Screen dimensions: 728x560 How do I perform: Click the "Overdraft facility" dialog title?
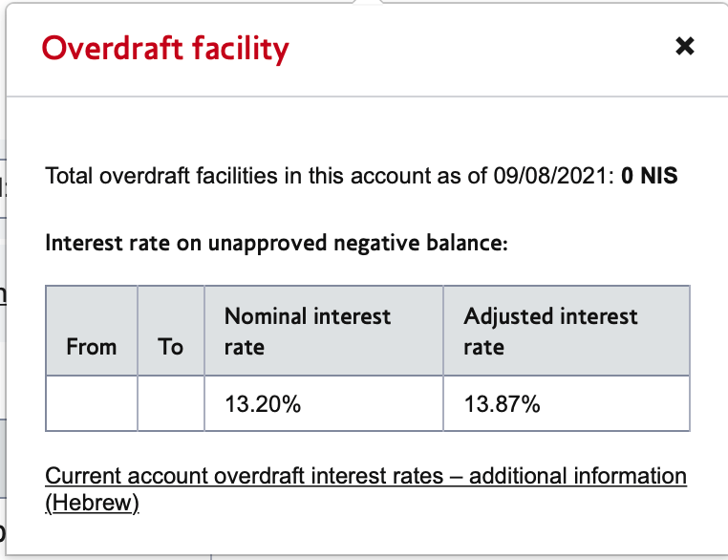click(165, 48)
